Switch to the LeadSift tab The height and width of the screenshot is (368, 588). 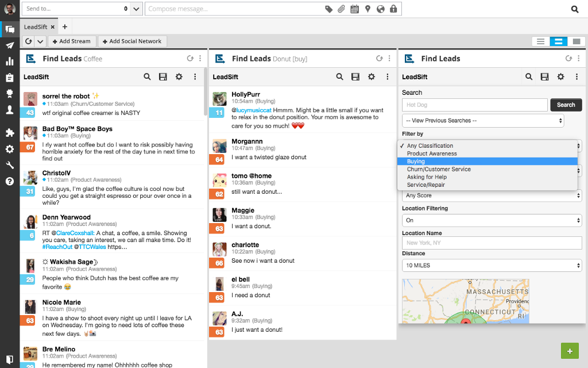coord(36,27)
